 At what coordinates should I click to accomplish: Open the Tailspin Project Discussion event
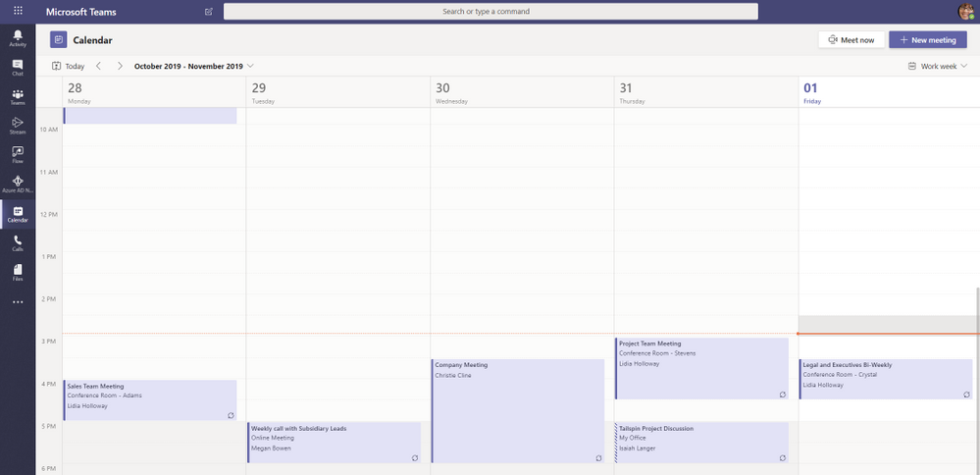(701, 443)
